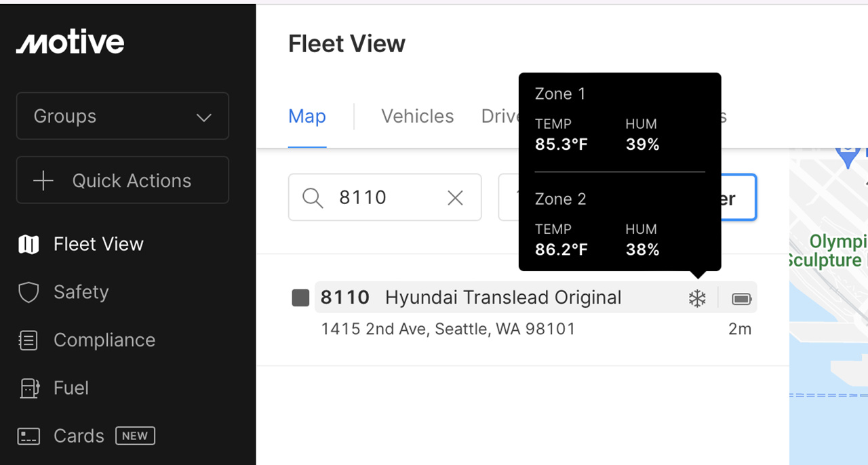868x465 pixels.
Task: Click the Fleet View map icon
Action: point(28,244)
